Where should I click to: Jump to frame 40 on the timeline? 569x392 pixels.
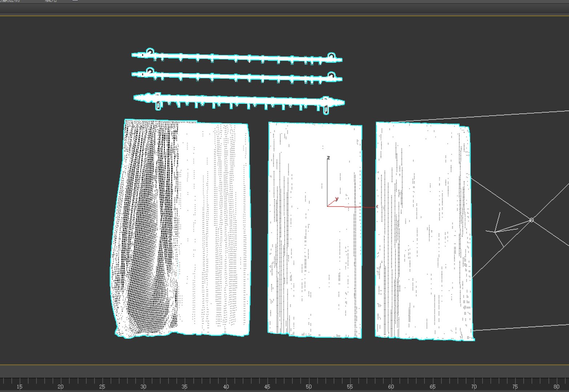[x=226, y=387]
